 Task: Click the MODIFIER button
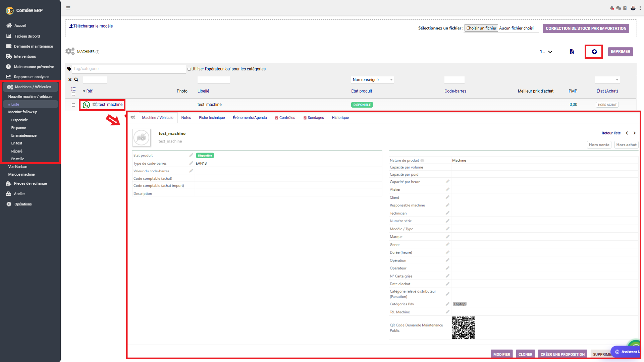[501, 354]
